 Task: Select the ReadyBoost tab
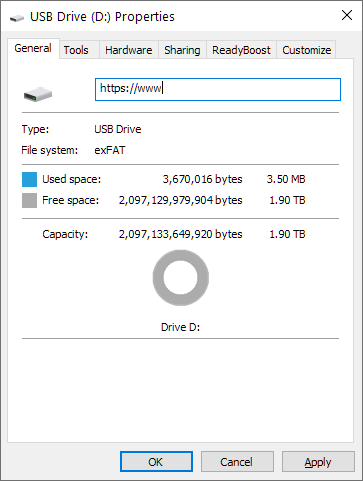[241, 50]
